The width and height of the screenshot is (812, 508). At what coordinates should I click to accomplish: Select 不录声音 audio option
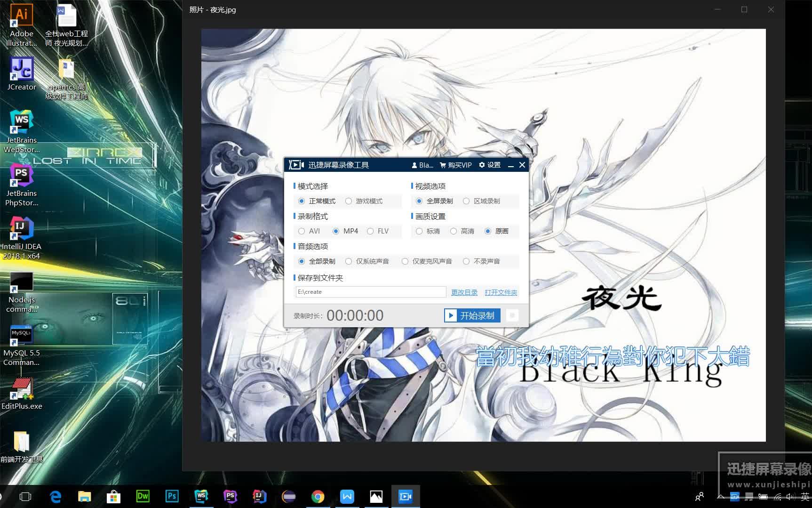482,261
